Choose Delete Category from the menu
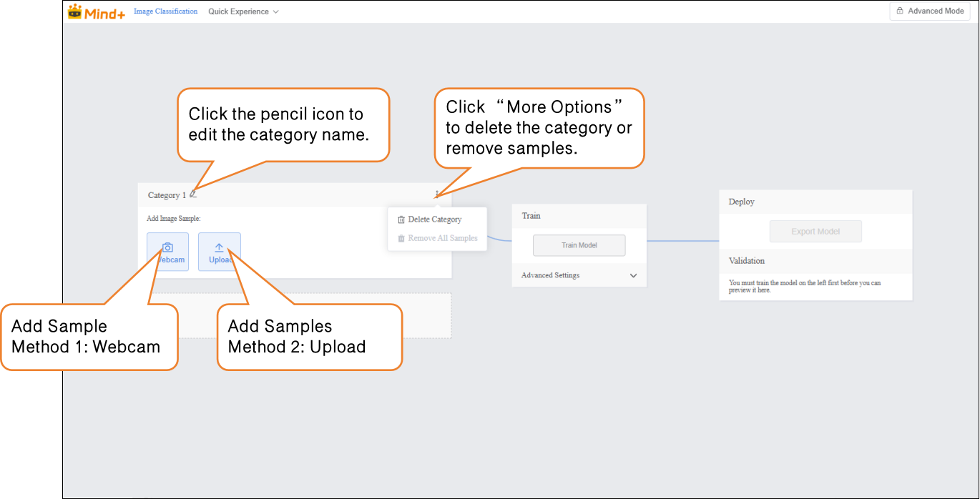Viewport: 980px width, 499px height. click(x=434, y=219)
